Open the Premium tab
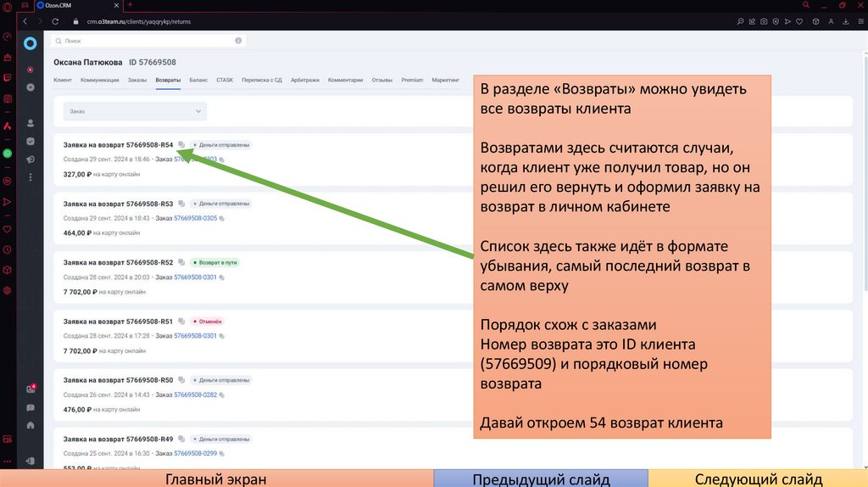 click(412, 80)
